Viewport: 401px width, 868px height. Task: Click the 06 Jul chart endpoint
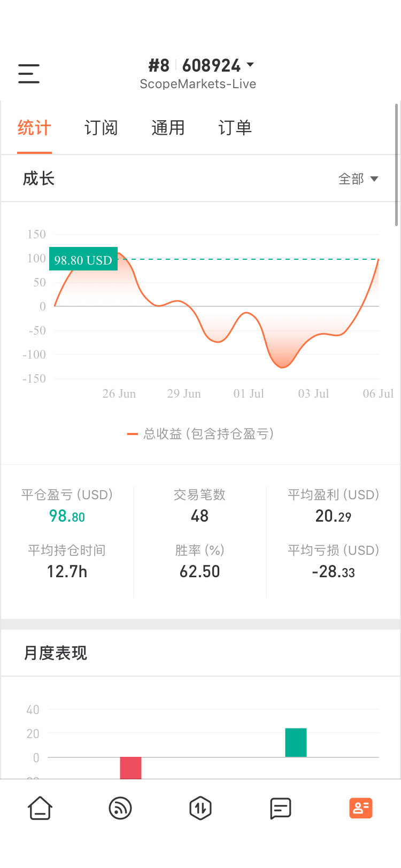pos(378,259)
